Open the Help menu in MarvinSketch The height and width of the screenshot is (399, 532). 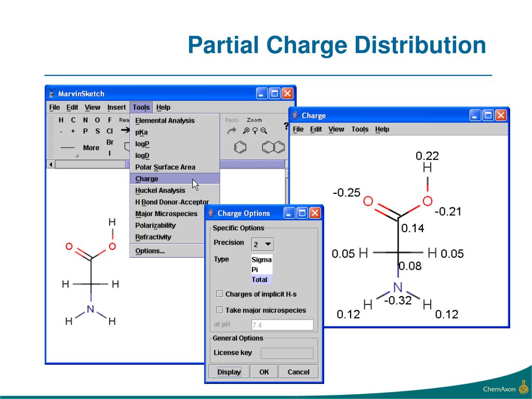click(x=163, y=108)
